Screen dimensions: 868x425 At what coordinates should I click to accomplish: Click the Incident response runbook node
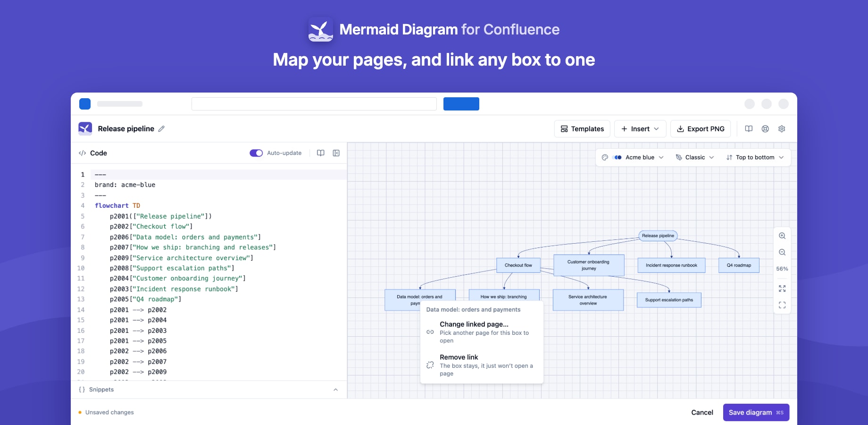[x=671, y=265]
